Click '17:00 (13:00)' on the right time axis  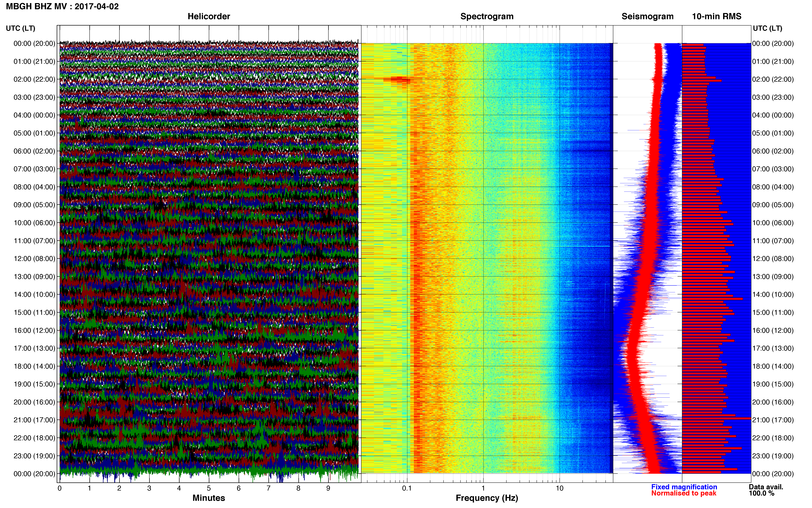pos(773,348)
